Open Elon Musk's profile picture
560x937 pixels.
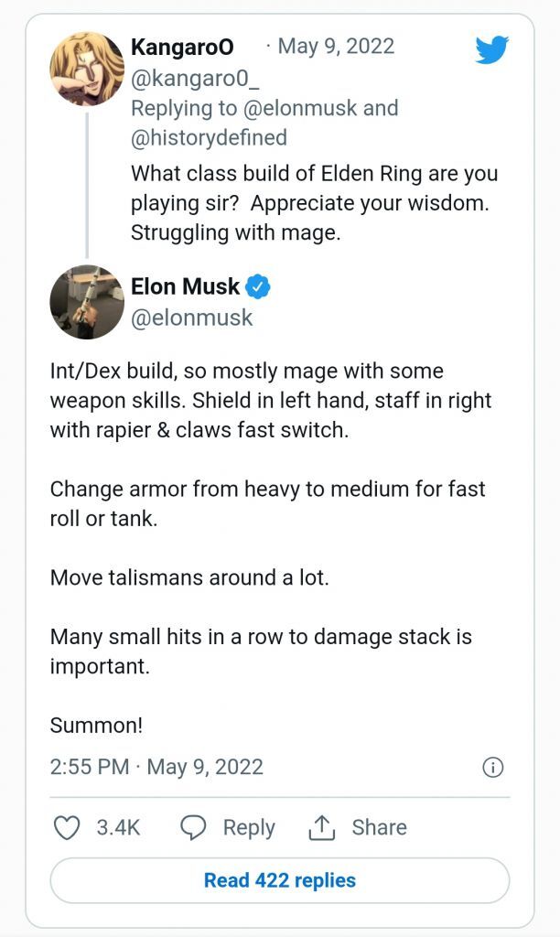tap(87, 302)
